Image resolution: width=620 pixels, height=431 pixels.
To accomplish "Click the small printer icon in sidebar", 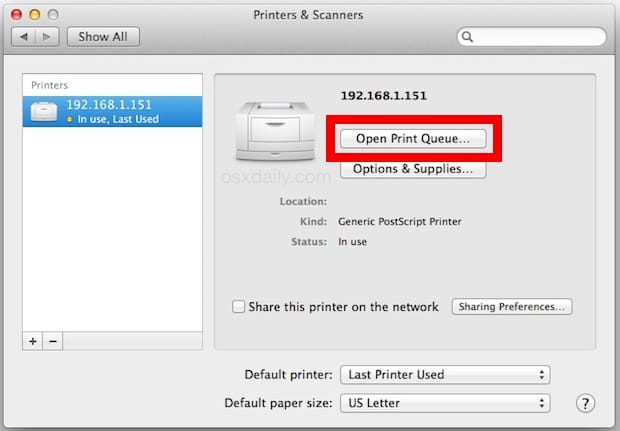I will (x=44, y=111).
